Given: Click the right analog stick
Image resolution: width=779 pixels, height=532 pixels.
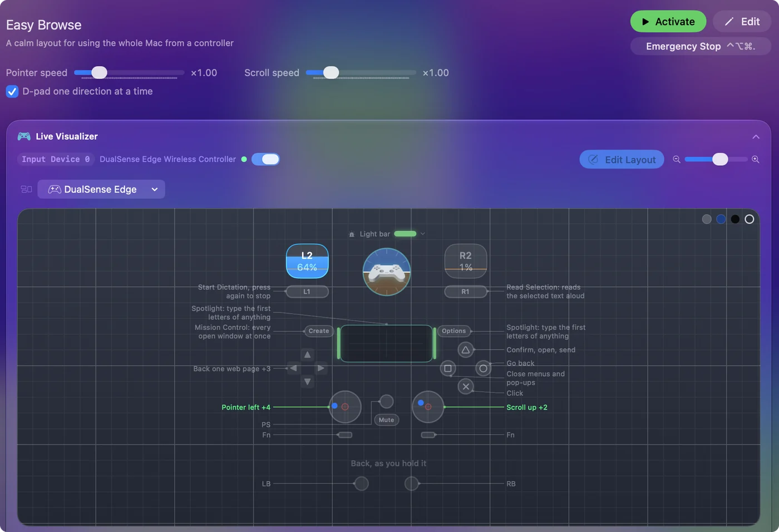Looking at the screenshot, I should tap(428, 407).
